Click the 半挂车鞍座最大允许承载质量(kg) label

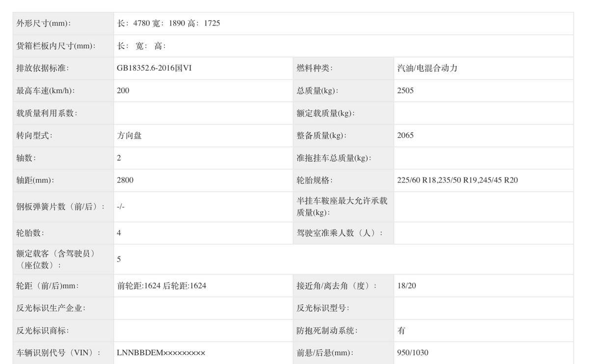[342, 207]
